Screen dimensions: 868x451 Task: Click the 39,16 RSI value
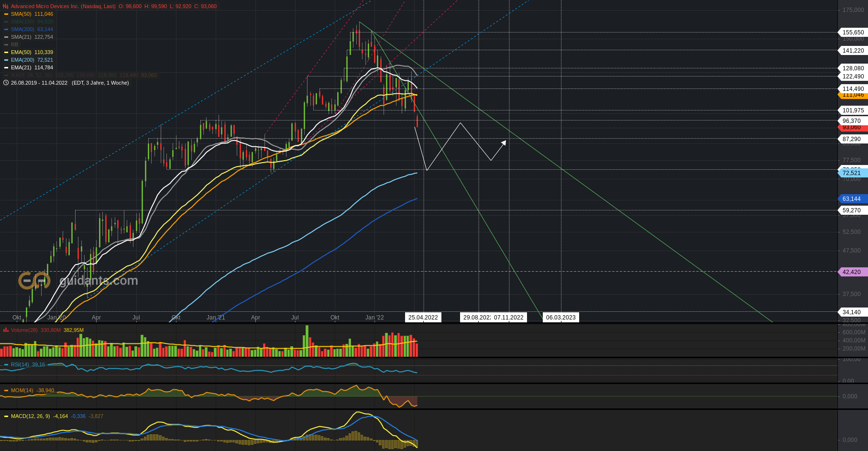(x=38, y=364)
